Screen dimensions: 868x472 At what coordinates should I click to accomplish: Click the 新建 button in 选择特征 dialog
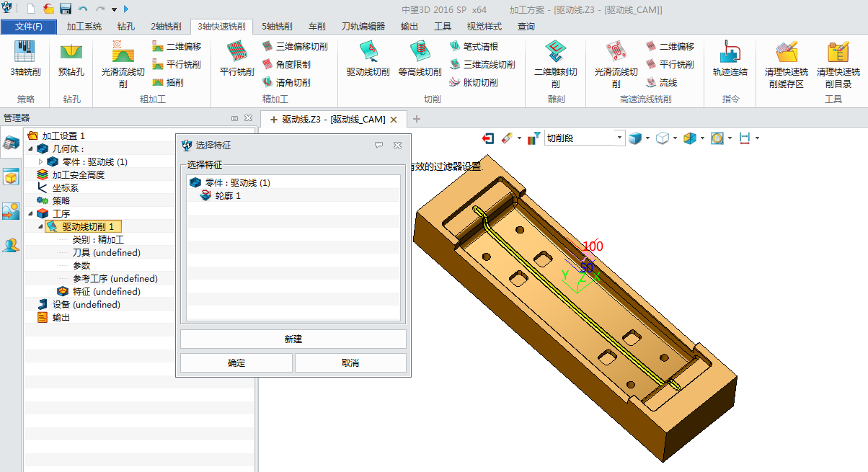pyautogui.click(x=293, y=339)
